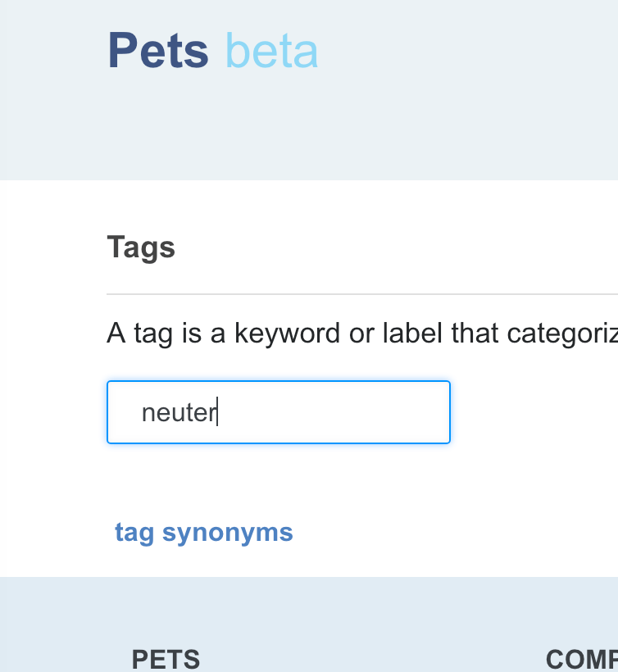Click the Tags page heading
The width and height of the screenshot is (618, 672).
click(141, 247)
